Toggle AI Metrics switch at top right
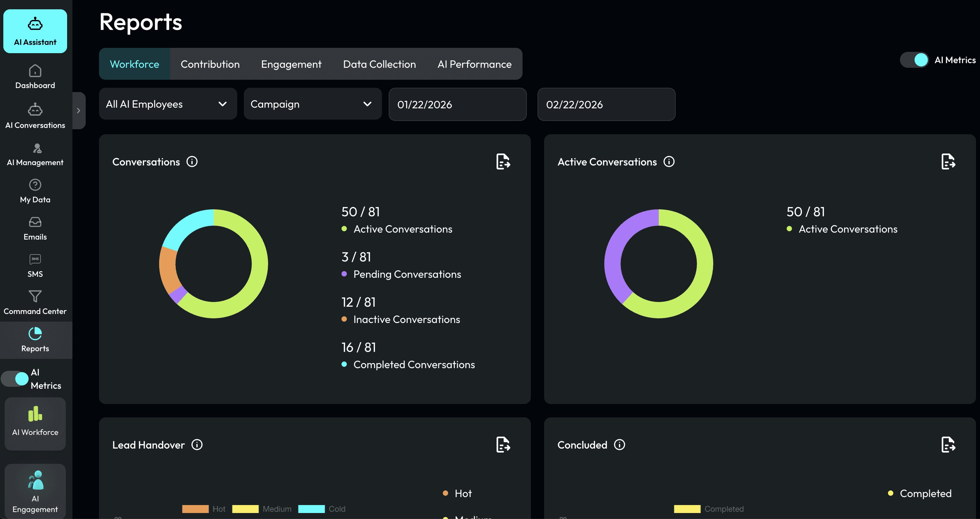Screen dimensions: 980x519 [x=914, y=60]
